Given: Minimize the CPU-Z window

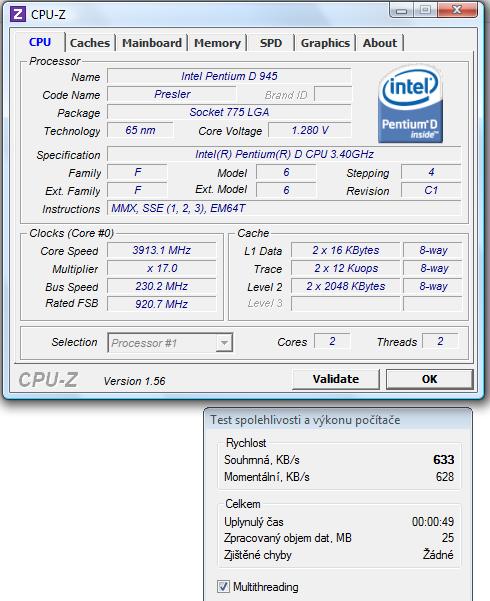Looking at the screenshot, I should (x=401, y=10).
